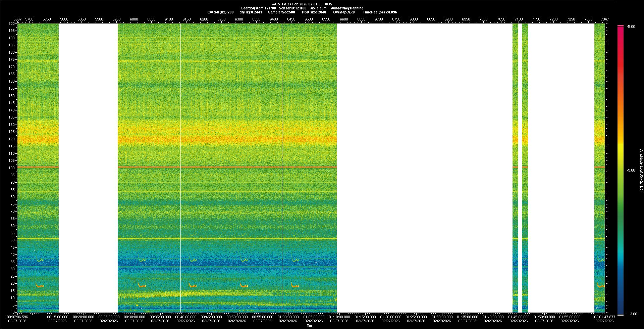
Task: Click the Windowing:Hanning header text
Action: 347,8
